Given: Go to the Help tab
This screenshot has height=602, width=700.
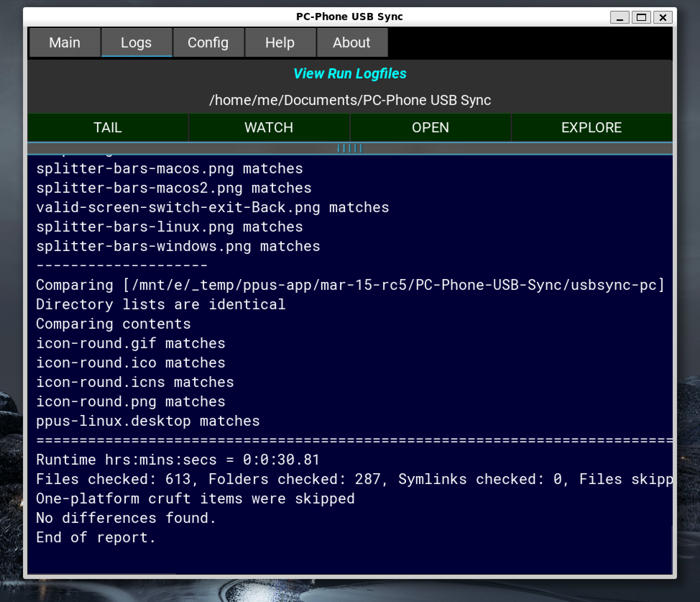Looking at the screenshot, I should [x=280, y=43].
